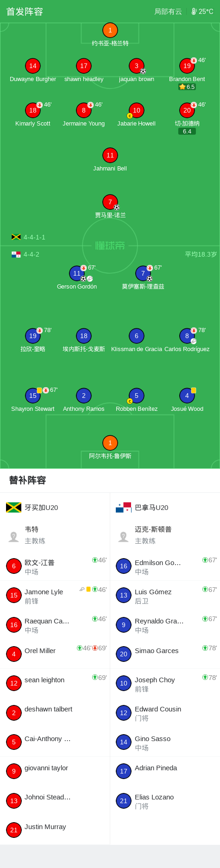220x868 pixels.
Task: Open substitute Orel Miller entry
Action: point(55,654)
